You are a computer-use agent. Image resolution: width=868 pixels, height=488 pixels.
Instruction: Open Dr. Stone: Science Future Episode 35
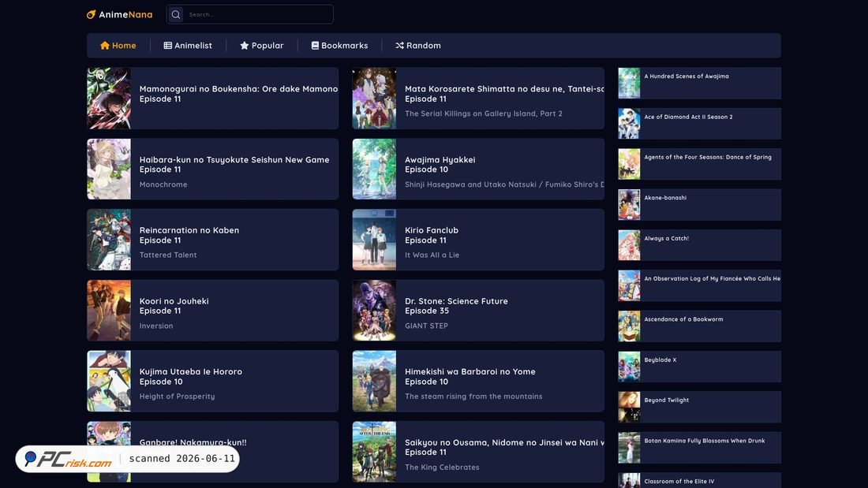(456, 306)
